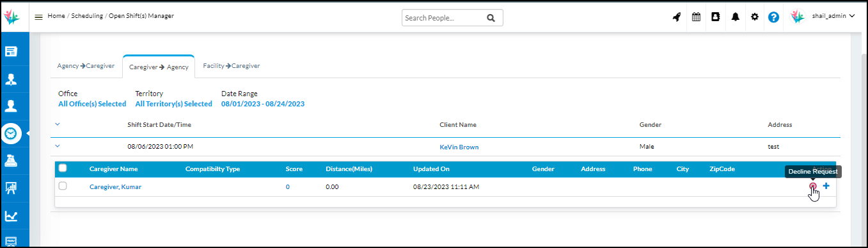
Task: Click the Caregiver Name column header
Action: click(x=113, y=169)
